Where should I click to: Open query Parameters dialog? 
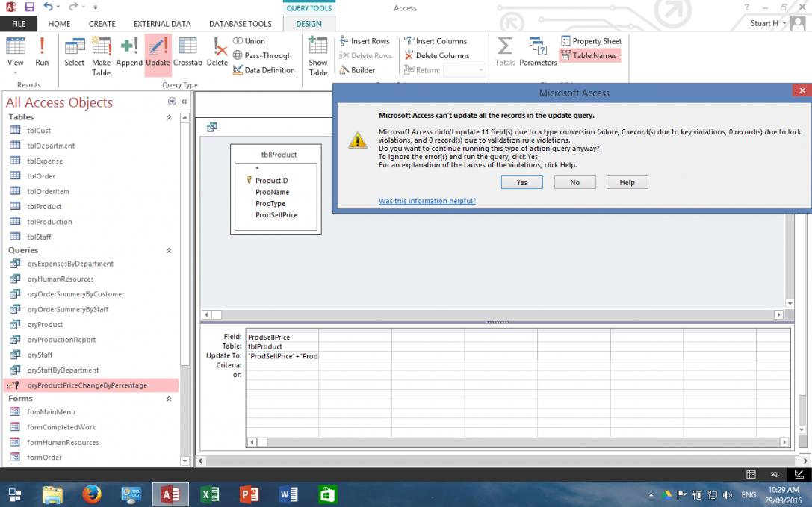538,52
